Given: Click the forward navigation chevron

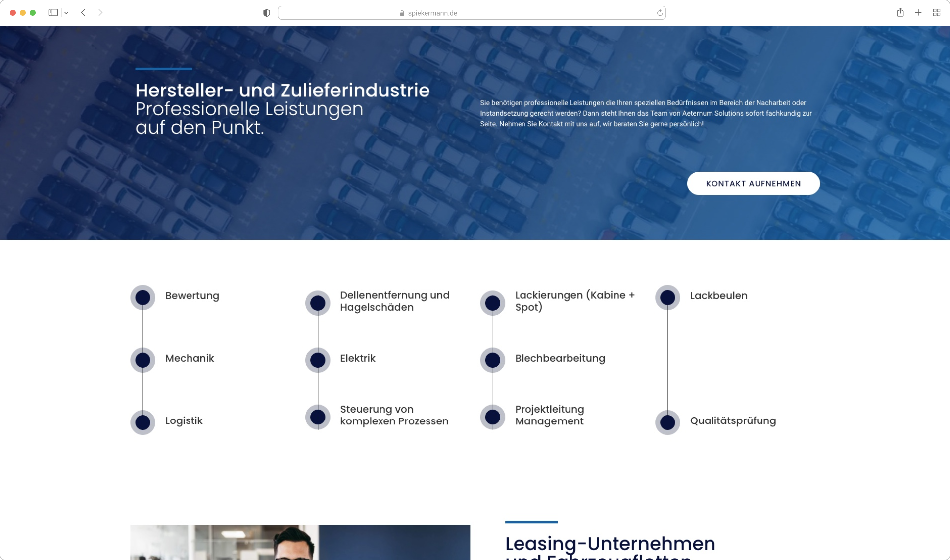Looking at the screenshot, I should point(101,12).
